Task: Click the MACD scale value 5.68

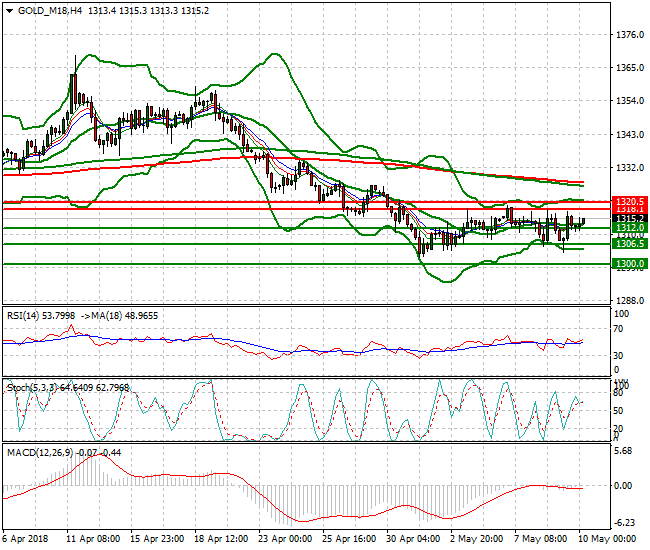Action: [625, 449]
